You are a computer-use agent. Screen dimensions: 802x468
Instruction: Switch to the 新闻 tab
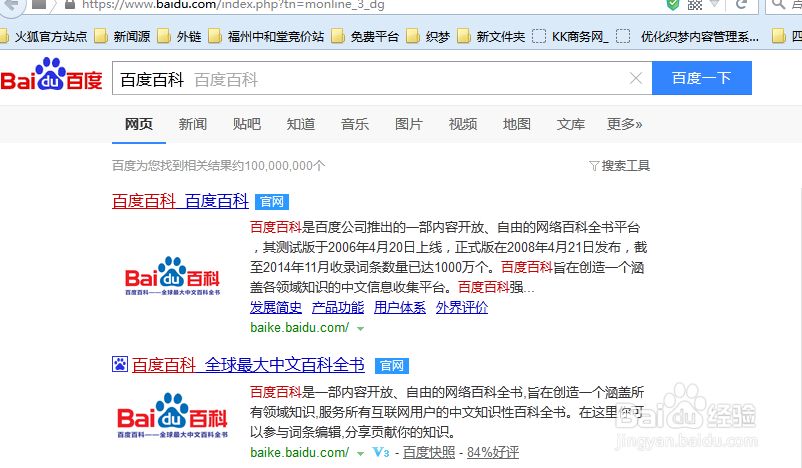[x=193, y=124]
